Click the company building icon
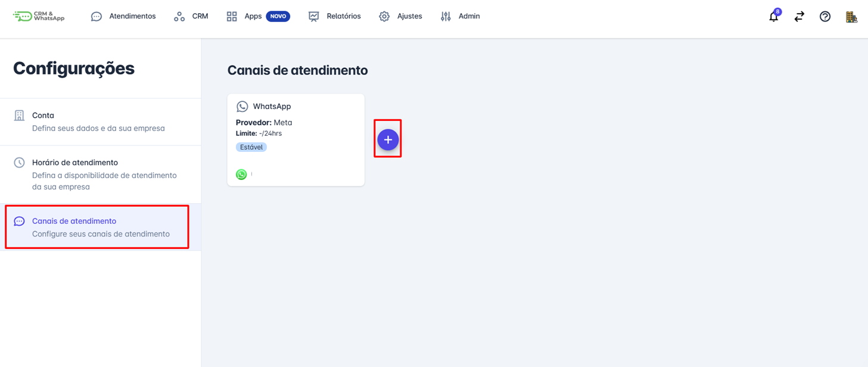This screenshot has height=367, width=868. (x=851, y=17)
